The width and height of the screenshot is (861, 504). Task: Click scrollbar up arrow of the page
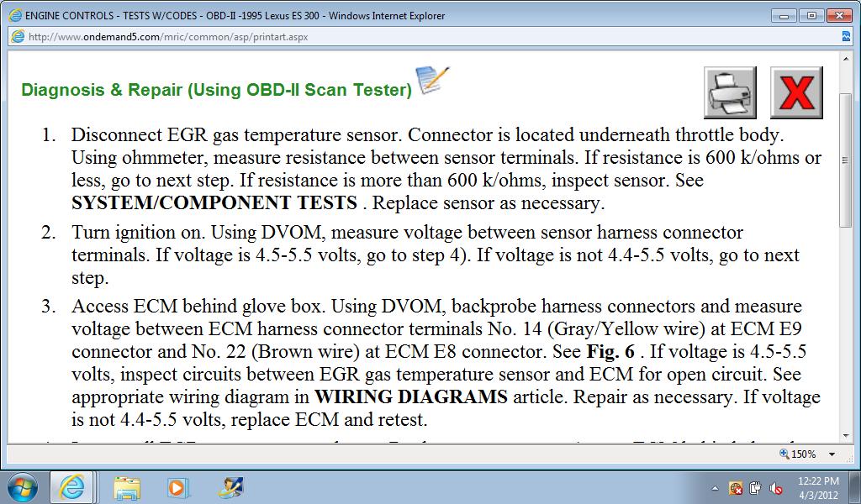tap(846, 58)
